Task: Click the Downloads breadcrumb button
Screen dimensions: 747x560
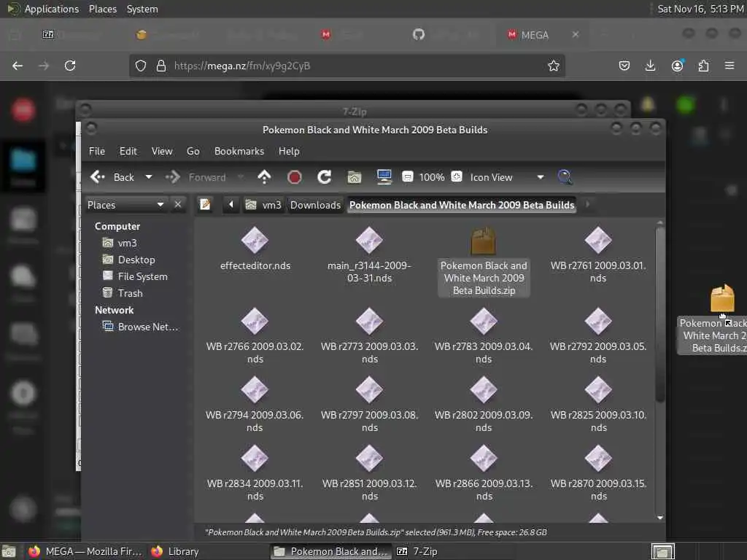Action: click(315, 205)
